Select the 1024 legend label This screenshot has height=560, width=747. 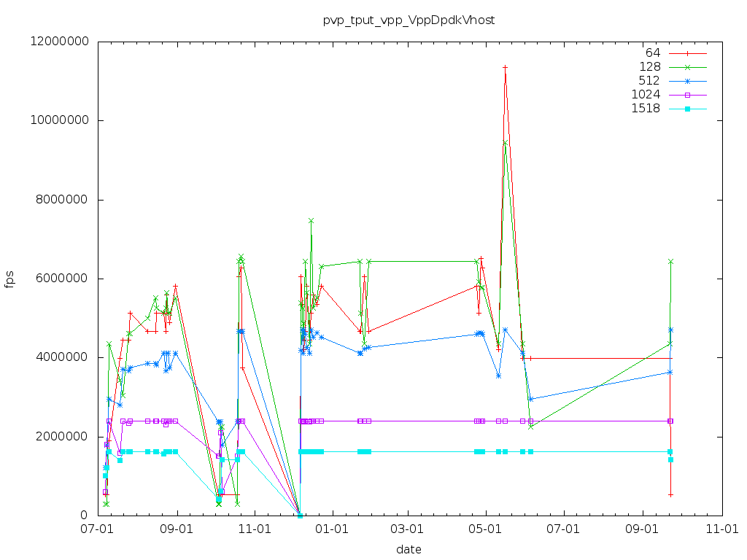(x=646, y=94)
